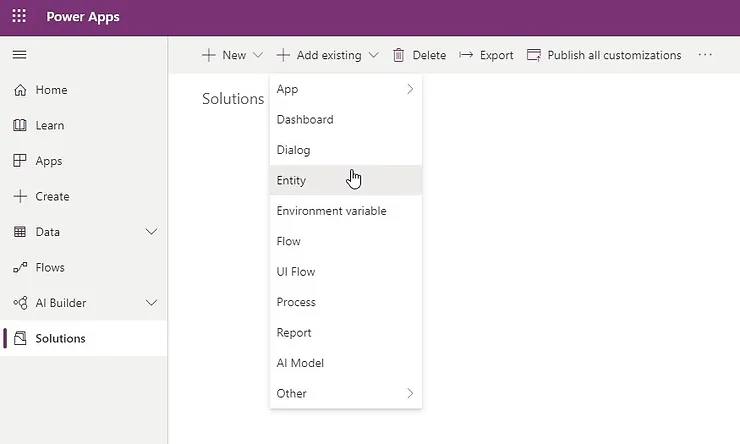Open the app launcher waffle icon
Screen dimensions: 740x444
coord(19,16)
